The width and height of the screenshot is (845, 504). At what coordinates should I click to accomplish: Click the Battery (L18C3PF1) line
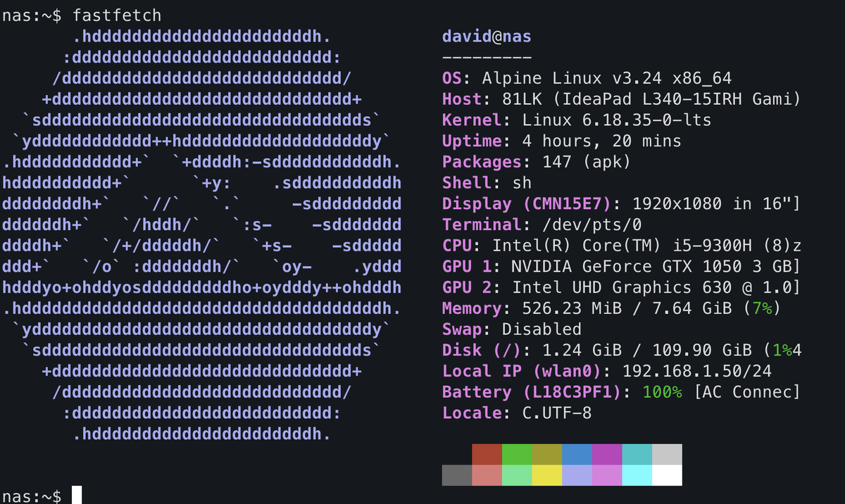tap(622, 392)
